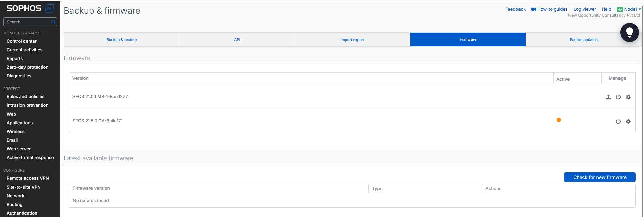Image resolution: width=644 pixels, height=217 pixels.
Task: Click boot icon for SFOS 21.0.1 MR-1-Build277
Action: 618,97
